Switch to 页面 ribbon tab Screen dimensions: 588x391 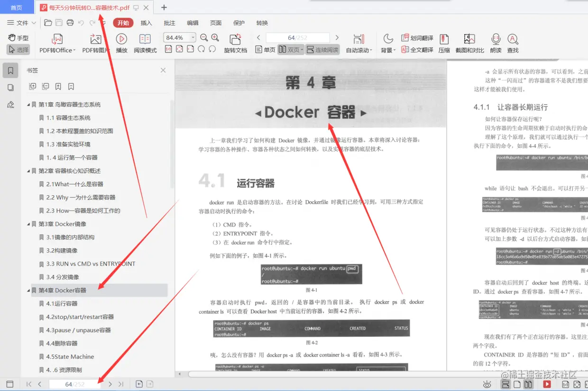[216, 23]
